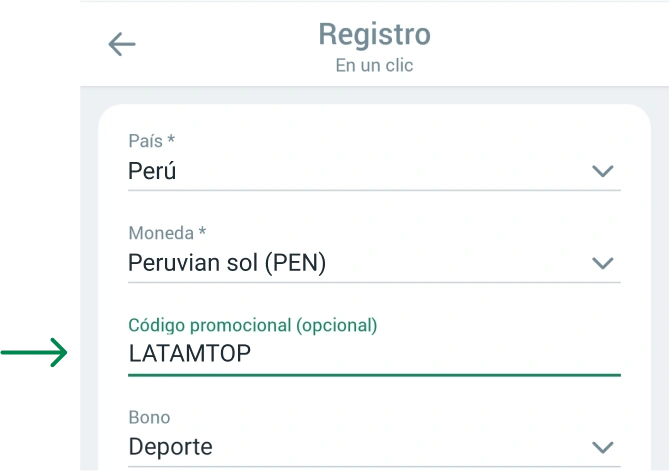669x472 pixels.
Task: Go back using the left arrow
Action: coord(121,44)
